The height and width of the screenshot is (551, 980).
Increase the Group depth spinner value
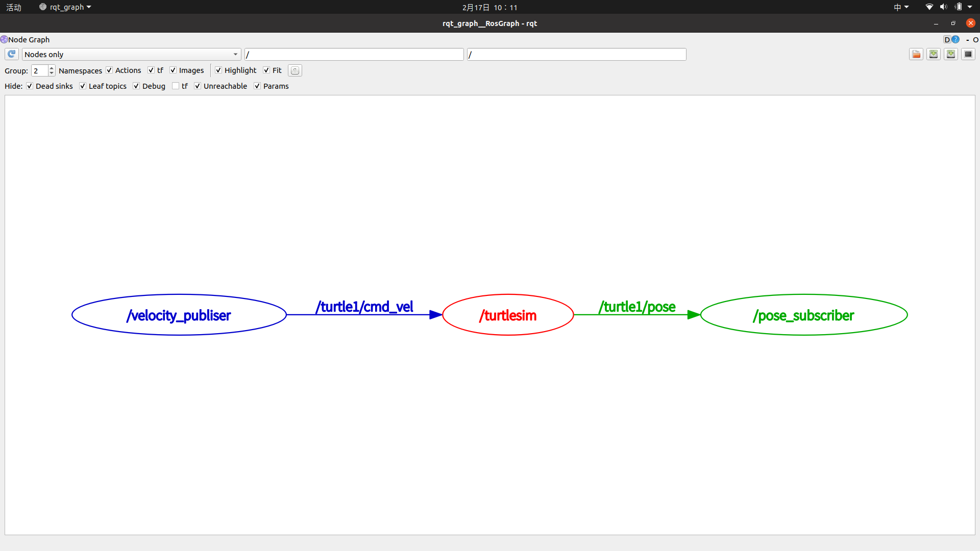(x=52, y=68)
